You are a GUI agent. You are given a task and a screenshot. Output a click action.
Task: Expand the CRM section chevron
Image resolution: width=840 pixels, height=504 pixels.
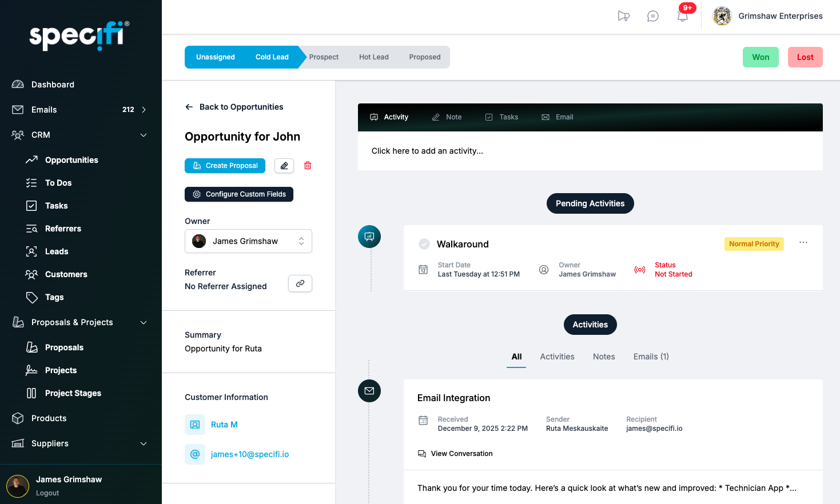click(x=143, y=135)
